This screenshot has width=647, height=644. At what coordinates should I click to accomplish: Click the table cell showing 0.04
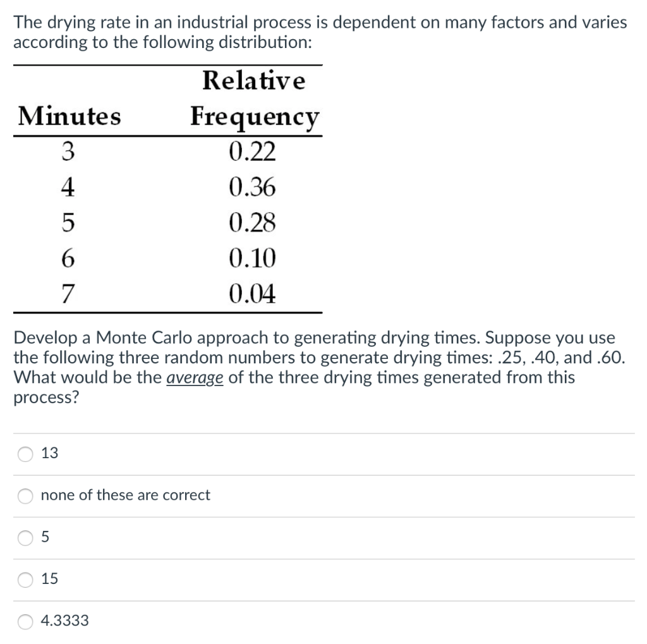coord(254,293)
